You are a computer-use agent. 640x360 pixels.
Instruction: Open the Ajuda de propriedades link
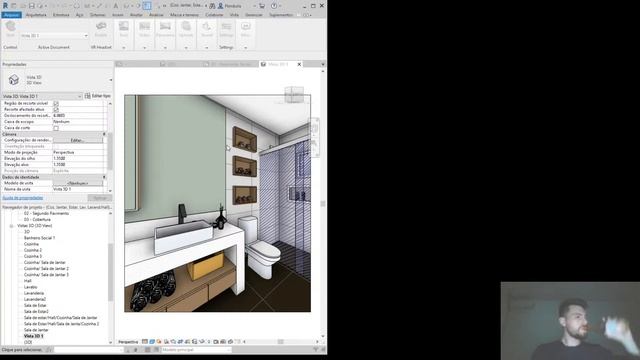tap(23, 198)
